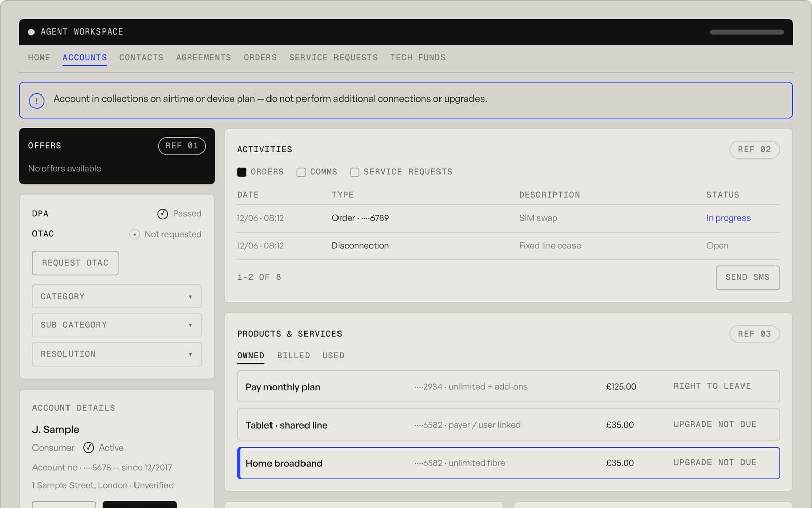Select the Owned products tab

251,356
